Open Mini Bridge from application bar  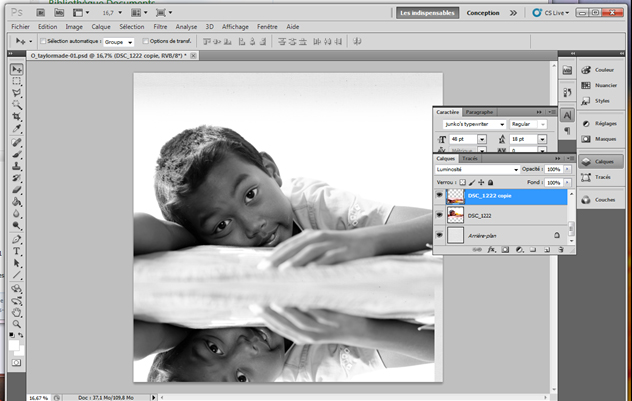click(59, 13)
